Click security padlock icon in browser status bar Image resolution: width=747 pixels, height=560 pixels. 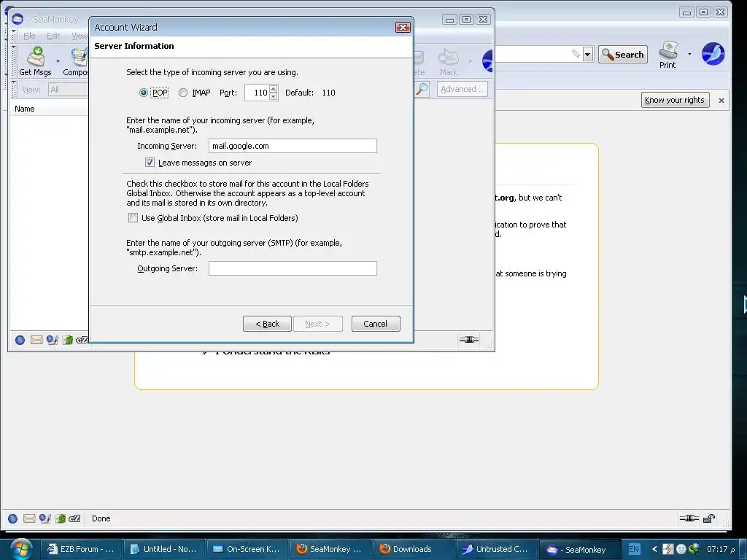709,518
